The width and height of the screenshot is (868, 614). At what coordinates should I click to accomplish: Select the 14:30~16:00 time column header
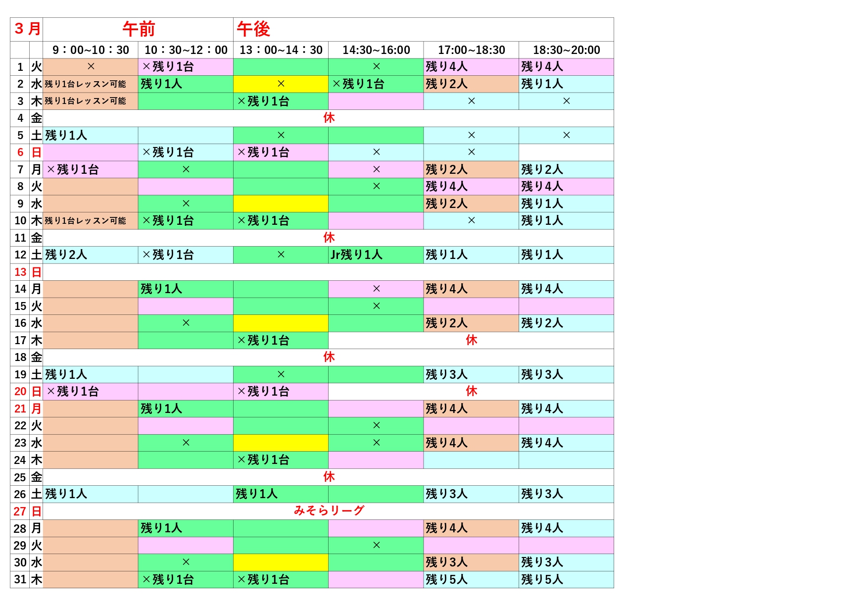point(376,50)
